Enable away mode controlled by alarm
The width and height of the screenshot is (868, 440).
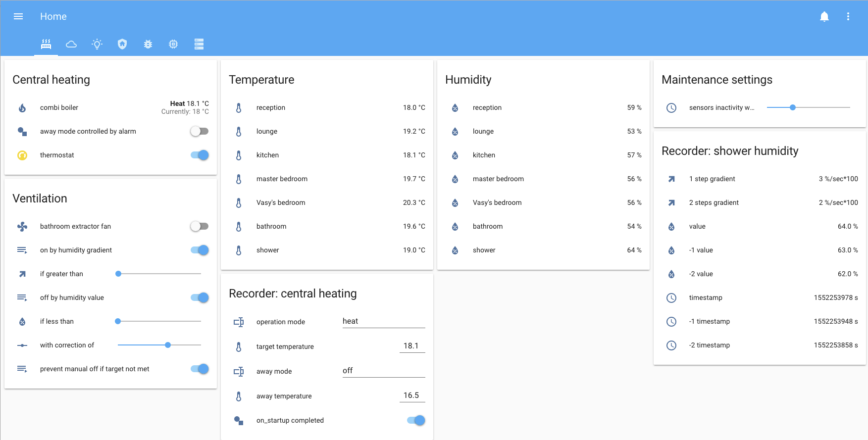[x=199, y=131]
